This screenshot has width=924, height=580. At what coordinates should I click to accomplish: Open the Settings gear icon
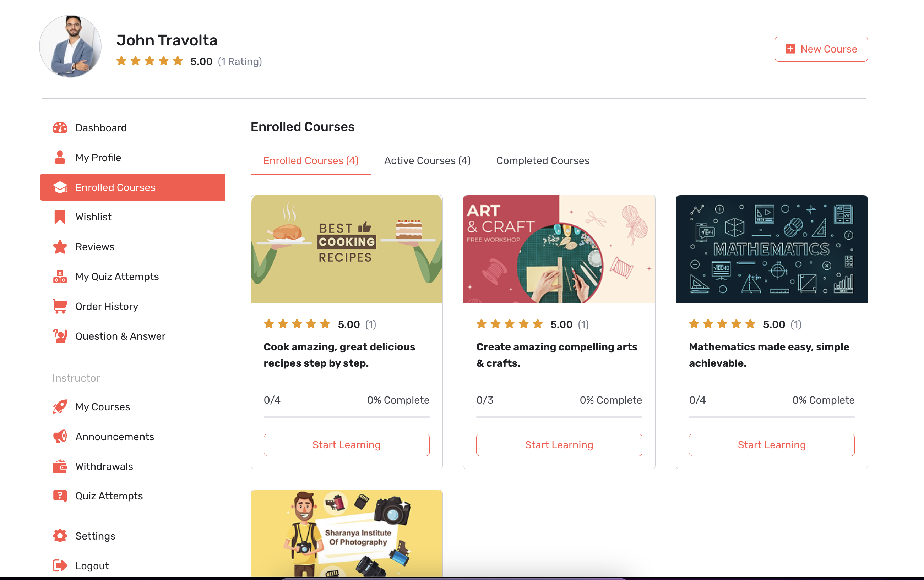tap(60, 536)
